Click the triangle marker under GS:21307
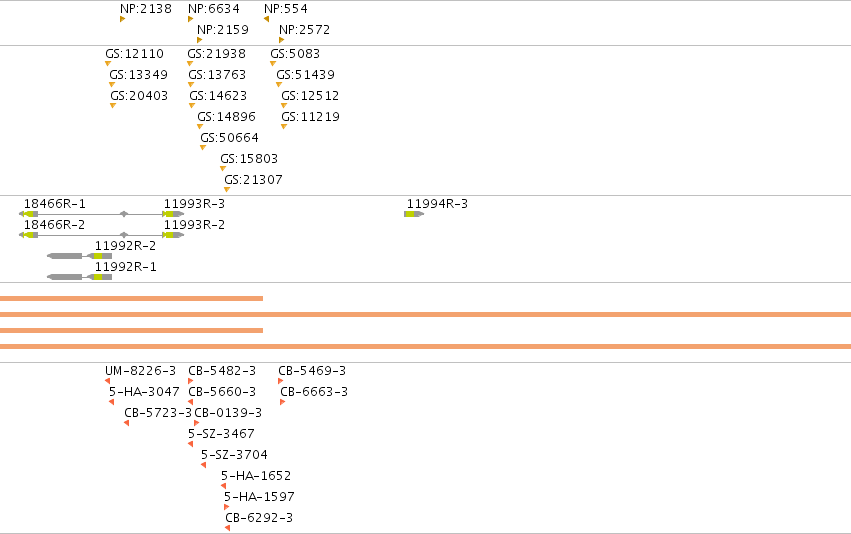The image size is (851, 534). click(x=227, y=189)
